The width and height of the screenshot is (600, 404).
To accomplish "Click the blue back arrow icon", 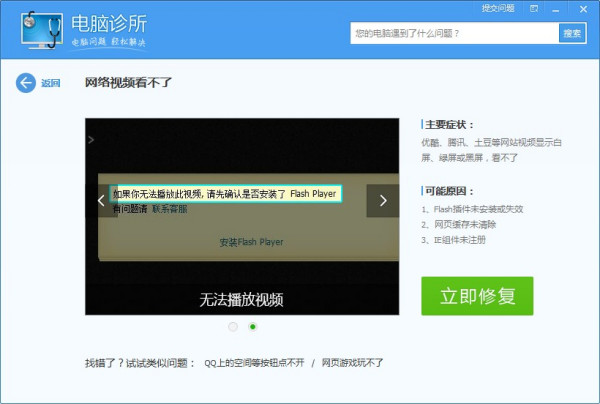I will pyautogui.click(x=26, y=83).
